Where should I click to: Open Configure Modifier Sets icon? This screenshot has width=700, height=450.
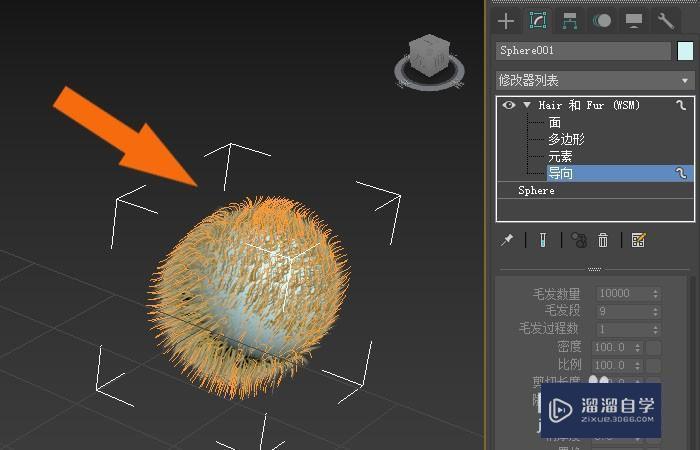click(x=638, y=240)
